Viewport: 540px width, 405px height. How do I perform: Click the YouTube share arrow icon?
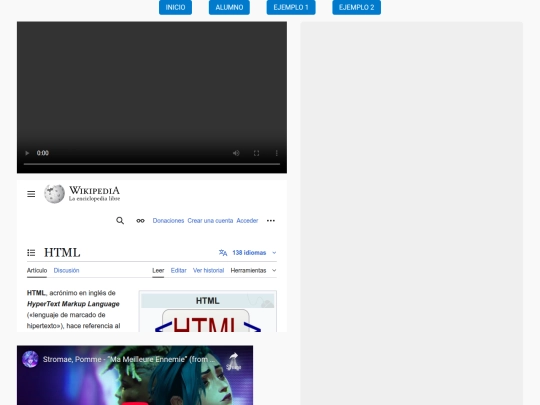[x=234, y=361]
